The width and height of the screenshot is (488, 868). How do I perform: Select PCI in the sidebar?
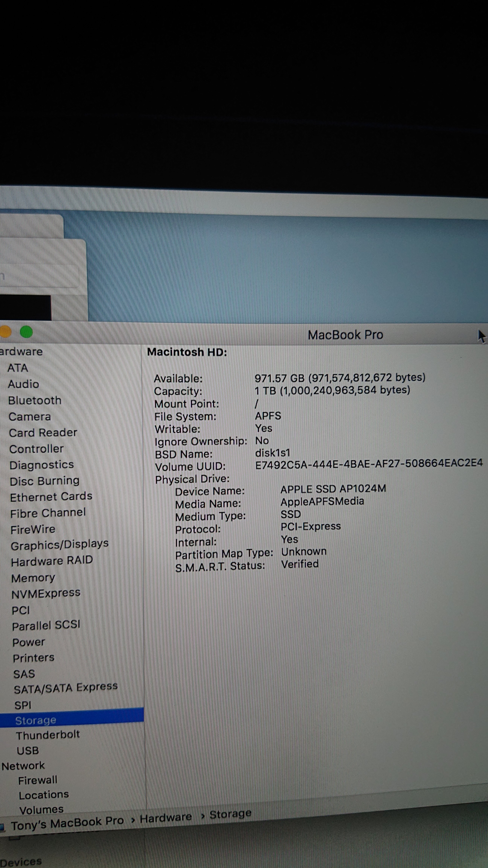(21, 610)
